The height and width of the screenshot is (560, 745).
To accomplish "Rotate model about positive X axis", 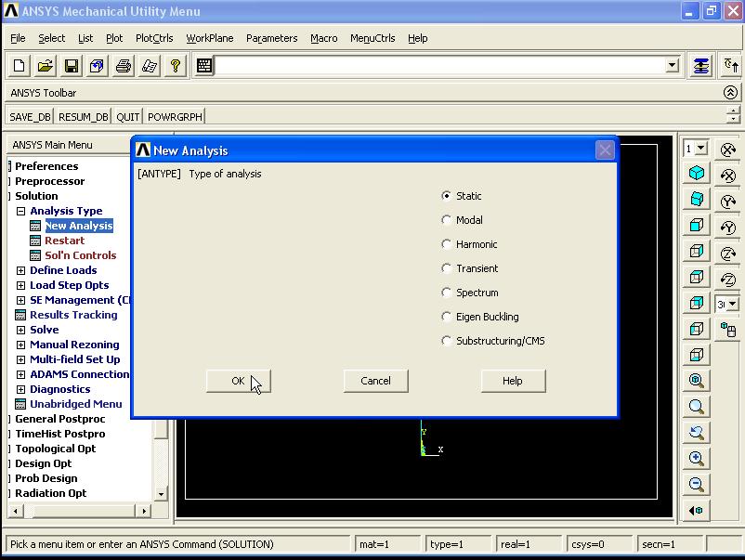I will pos(728,150).
